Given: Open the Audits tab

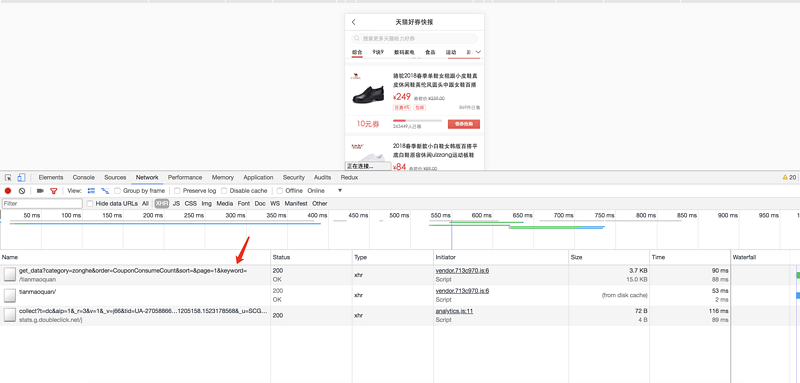Looking at the screenshot, I should pos(322,177).
